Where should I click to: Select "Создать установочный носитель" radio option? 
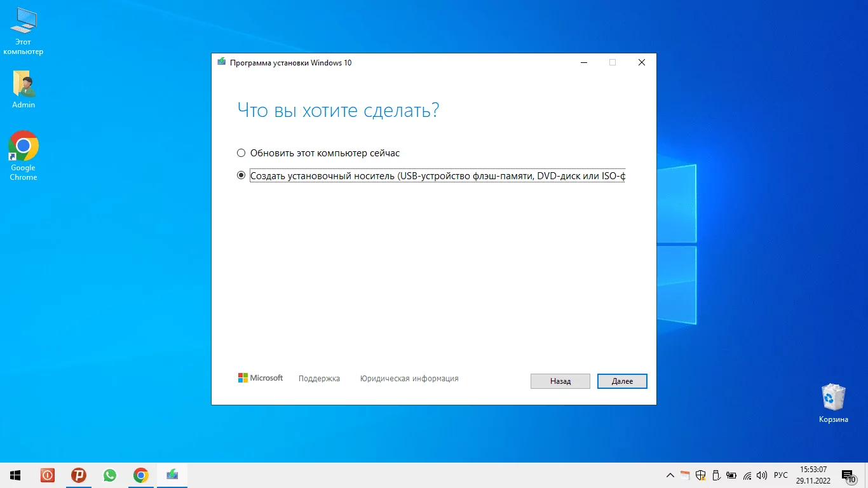tap(241, 176)
